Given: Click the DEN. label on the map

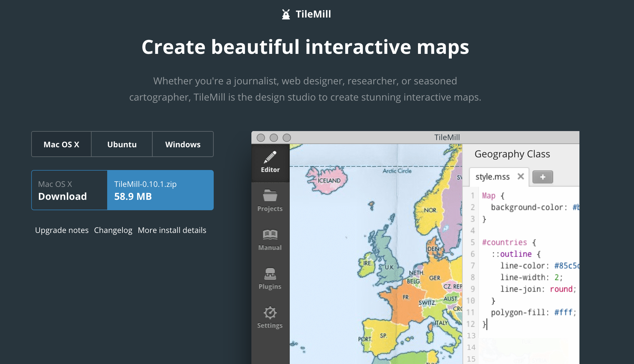Looking at the screenshot, I should point(434,249).
